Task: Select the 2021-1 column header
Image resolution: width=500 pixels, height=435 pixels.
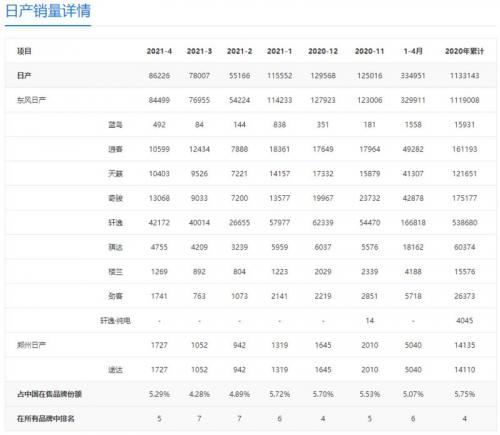Action: [x=279, y=51]
